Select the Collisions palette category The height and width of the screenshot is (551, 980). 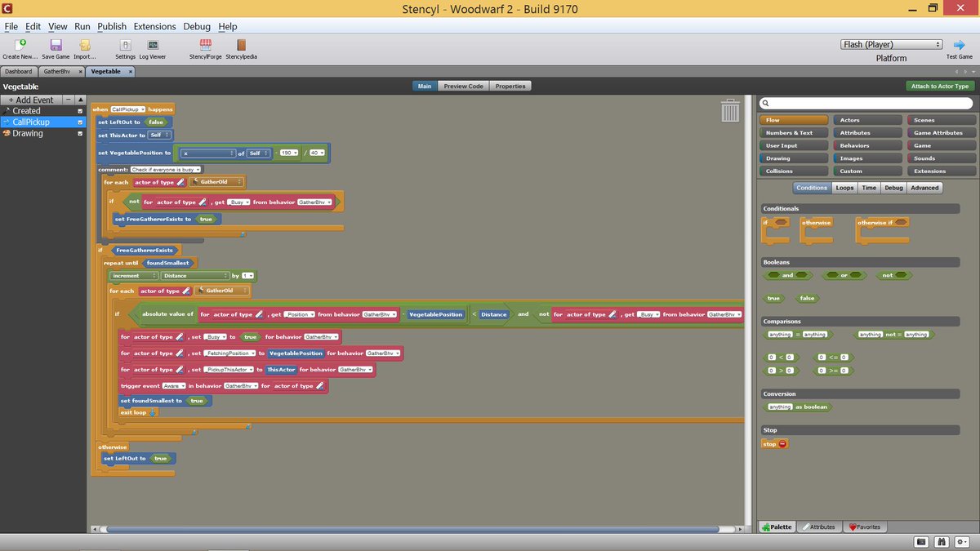tap(794, 171)
